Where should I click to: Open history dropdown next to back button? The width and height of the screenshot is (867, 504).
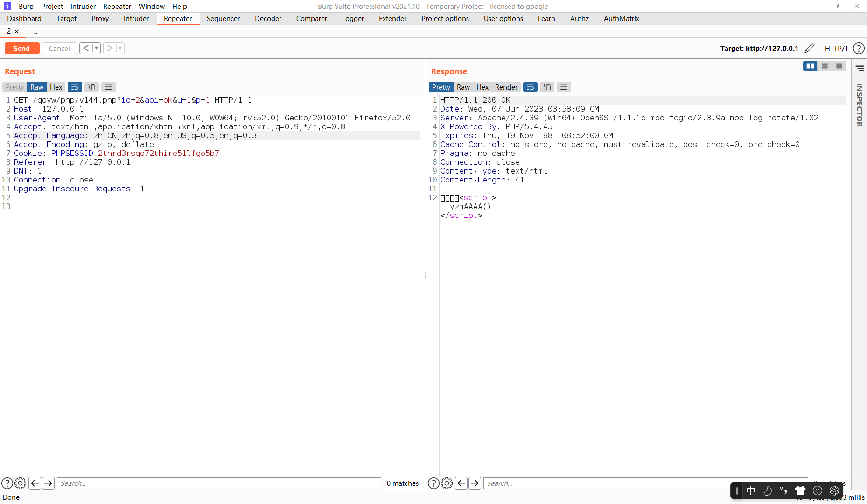pyautogui.click(x=97, y=48)
